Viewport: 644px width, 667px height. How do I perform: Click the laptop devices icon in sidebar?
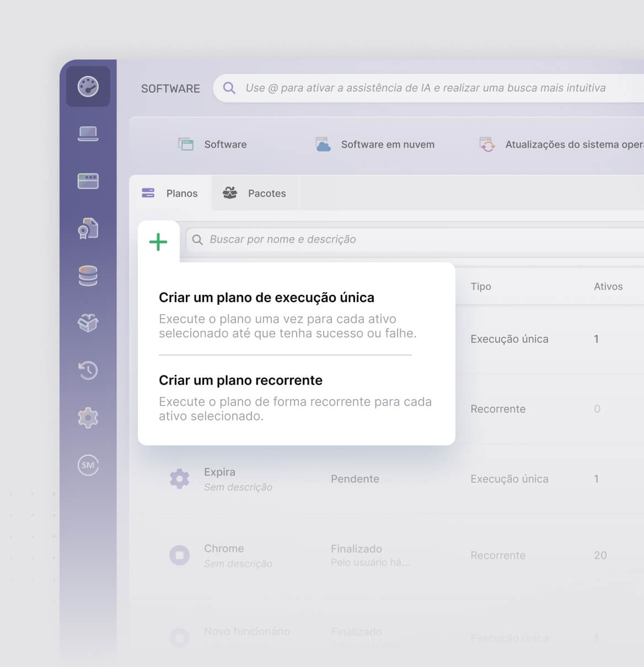coord(88,133)
